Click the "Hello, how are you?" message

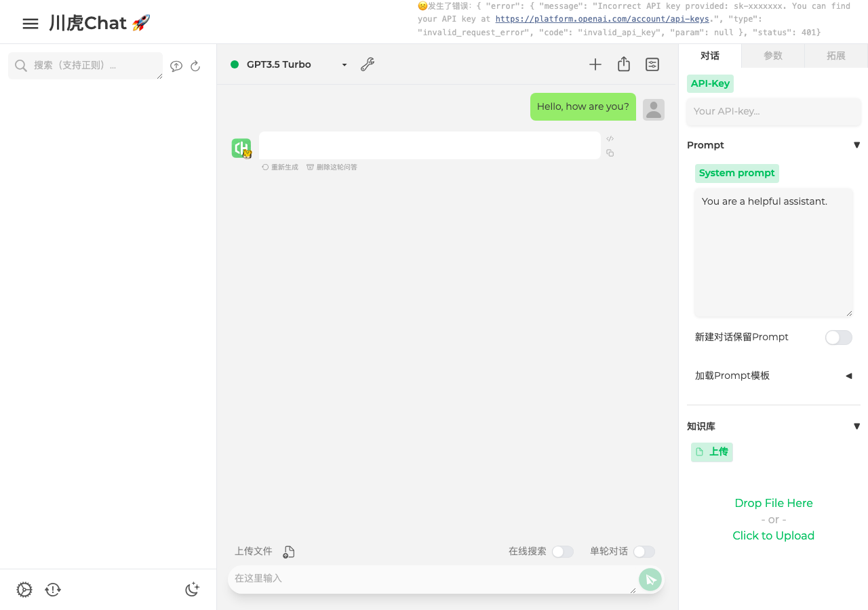pos(583,106)
